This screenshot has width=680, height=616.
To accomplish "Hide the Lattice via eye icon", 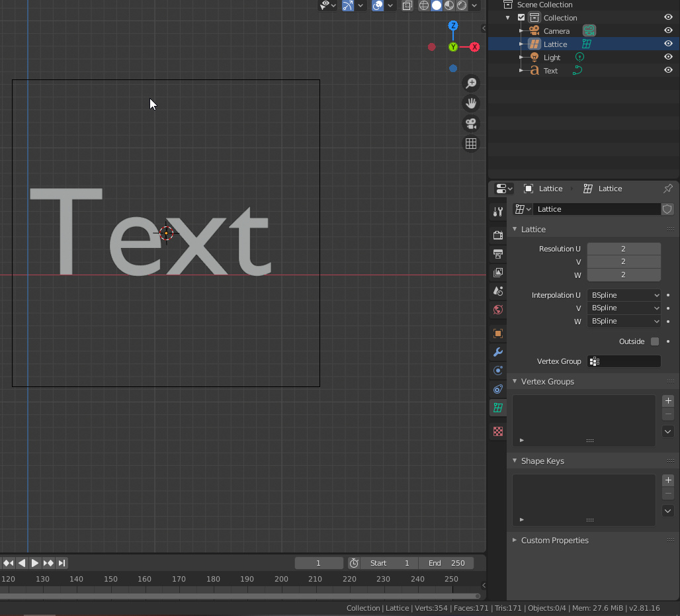I will point(668,44).
